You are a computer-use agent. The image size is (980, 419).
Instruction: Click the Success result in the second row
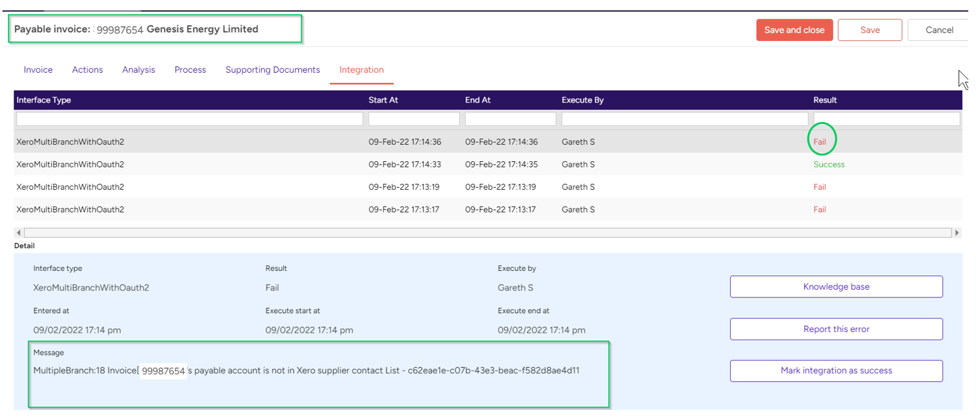[829, 164]
